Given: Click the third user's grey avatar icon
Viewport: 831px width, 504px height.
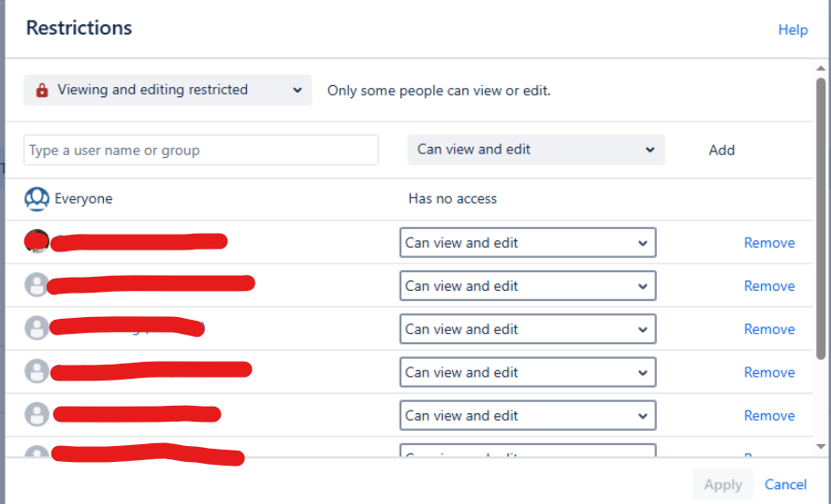Looking at the screenshot, I should pos(36,327).
